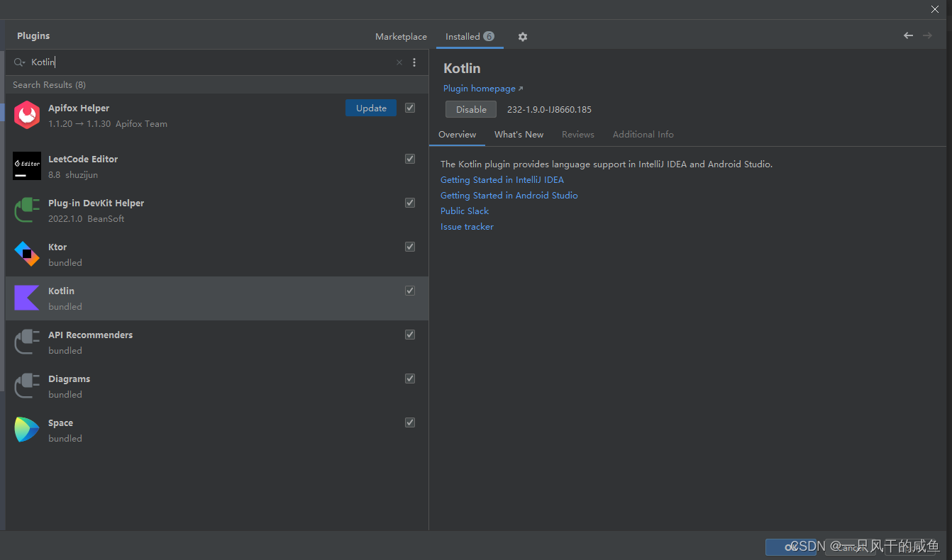
Task: Open the Plugin homepage link
Action: tap(482, 89)
